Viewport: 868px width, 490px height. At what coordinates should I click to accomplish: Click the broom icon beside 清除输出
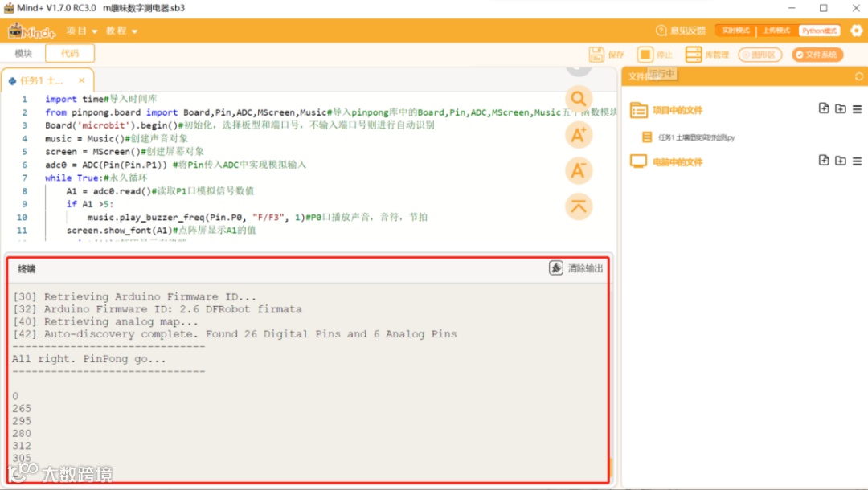(556, 268)
